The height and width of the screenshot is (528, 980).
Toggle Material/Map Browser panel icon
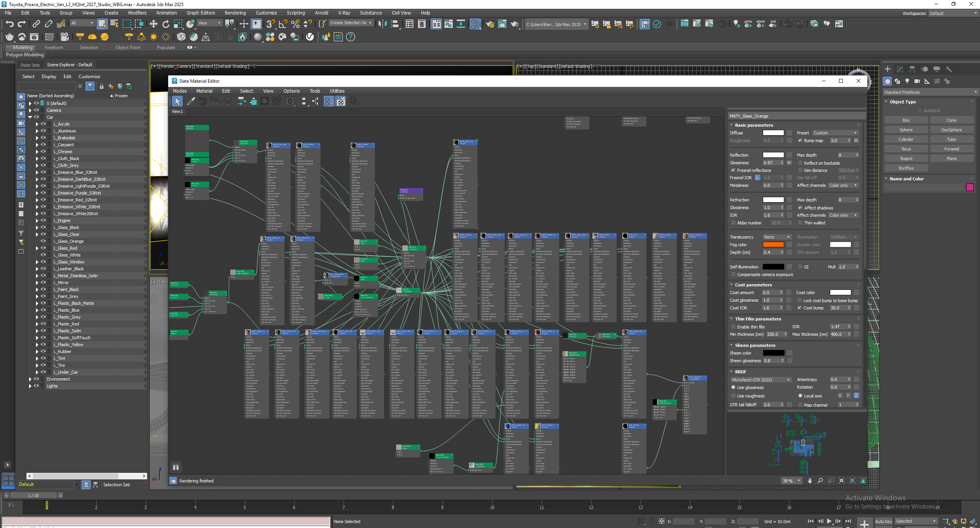point(329,101)
